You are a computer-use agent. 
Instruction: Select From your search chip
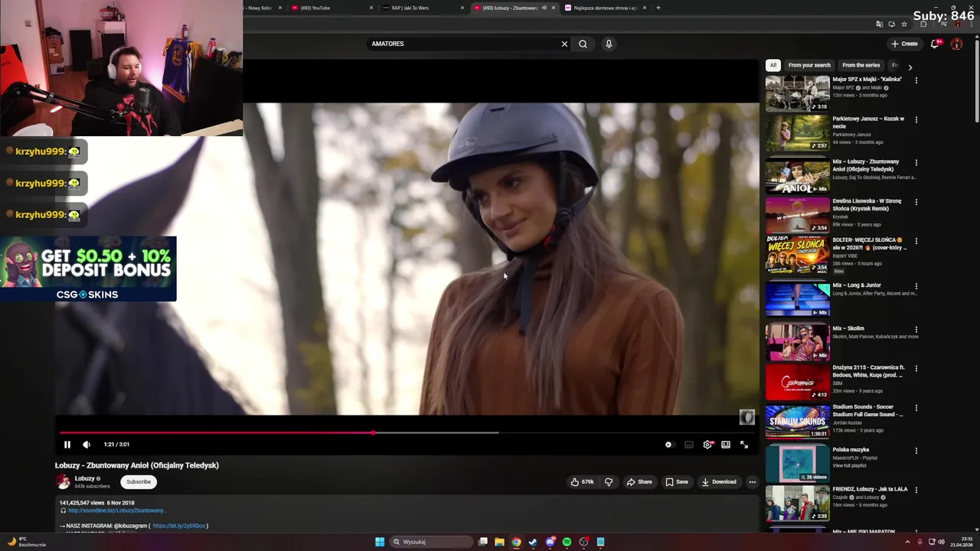click(809, 65)
